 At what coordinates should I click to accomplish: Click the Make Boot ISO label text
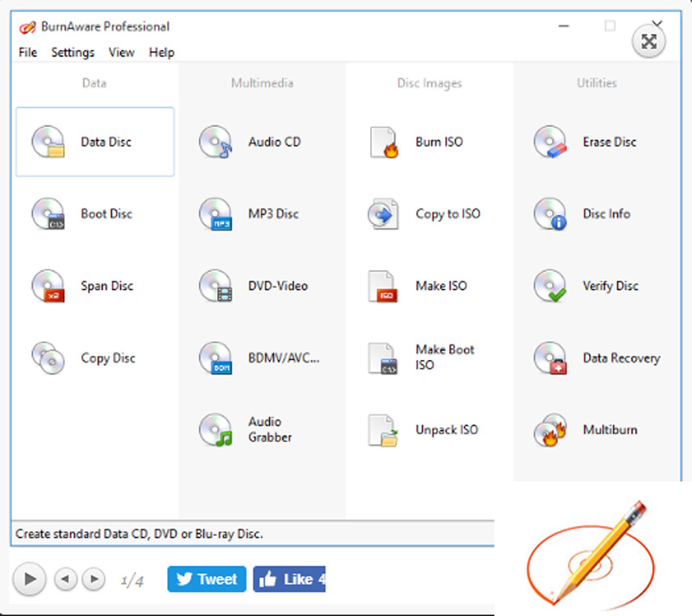(445, 357)
